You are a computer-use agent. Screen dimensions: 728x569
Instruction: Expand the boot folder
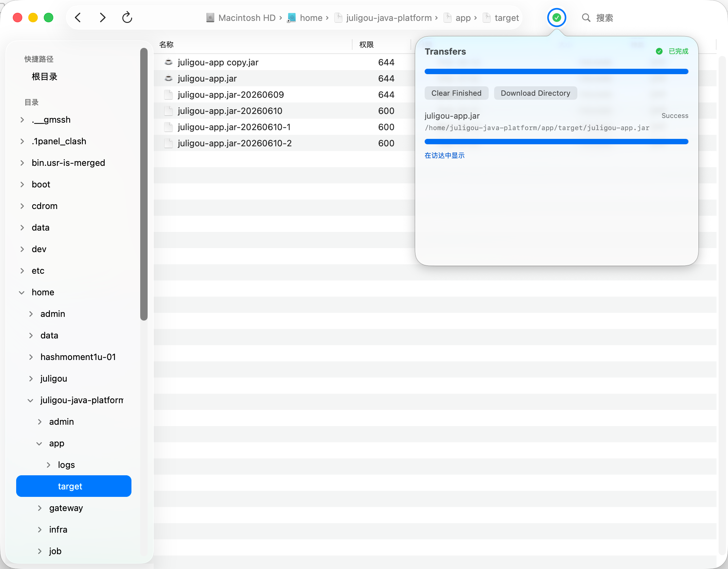click(22, 184)
